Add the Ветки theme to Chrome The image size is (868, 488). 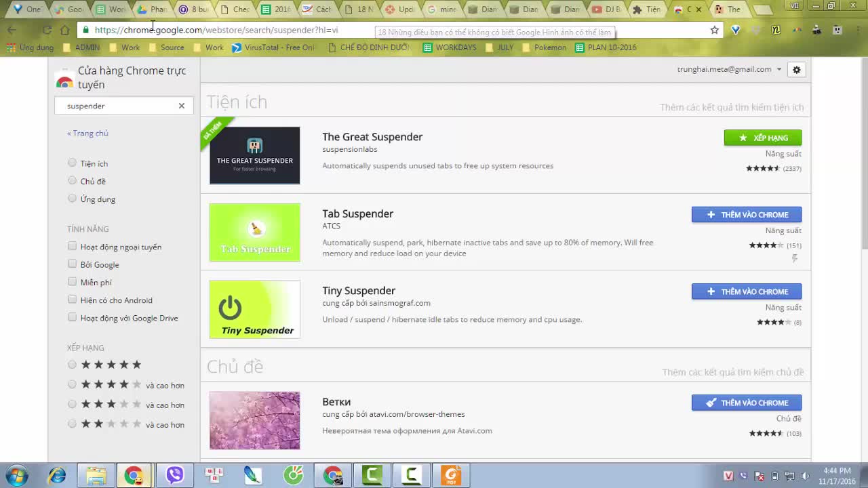coord(747,403)
